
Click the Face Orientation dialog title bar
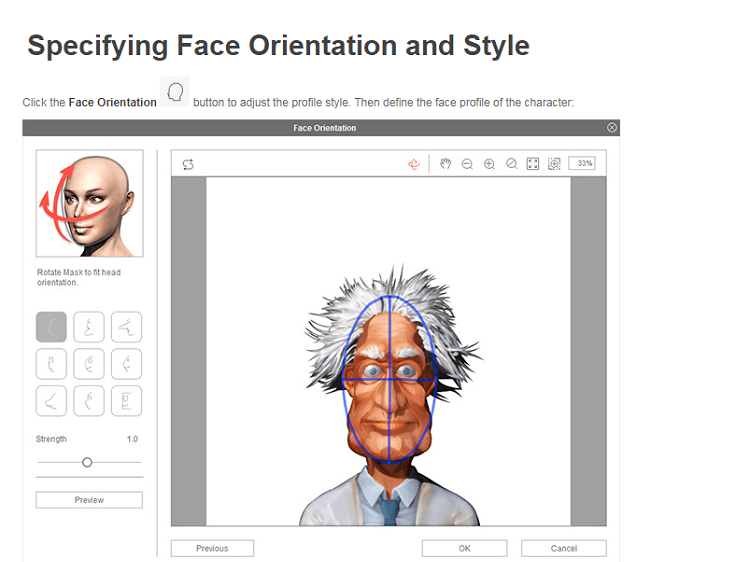[321, 128]
